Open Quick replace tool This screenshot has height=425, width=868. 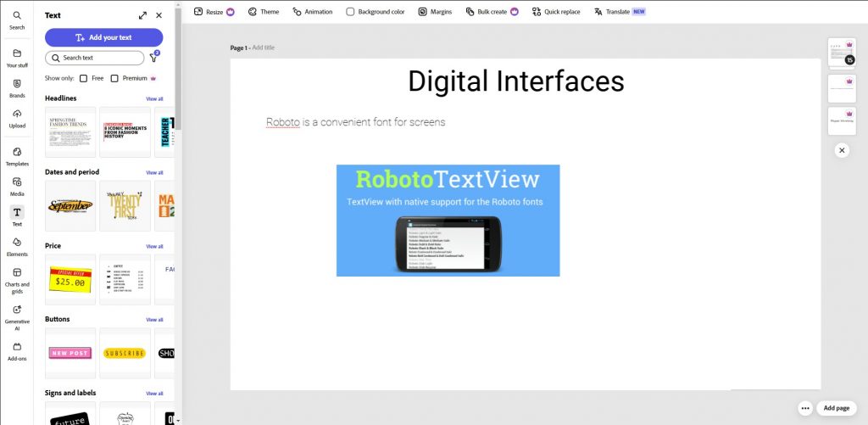click(x=556, y=12)
